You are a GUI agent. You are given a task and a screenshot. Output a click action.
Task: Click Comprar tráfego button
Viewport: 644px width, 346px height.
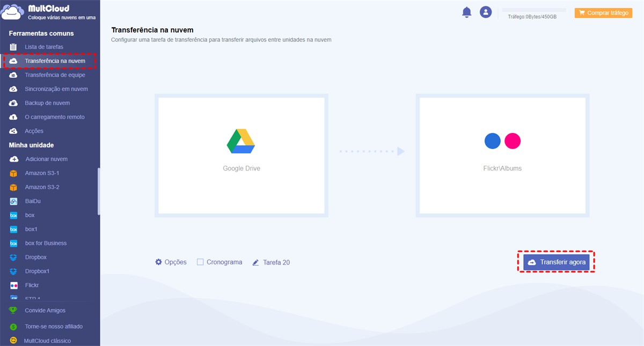[x=603, y=13]
